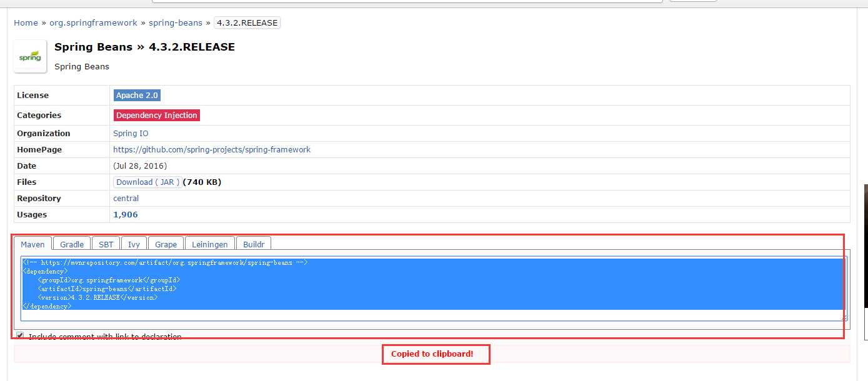
Task: Click the text area resize handle corner
Action: pyautogui.click(x=845, y=318)
